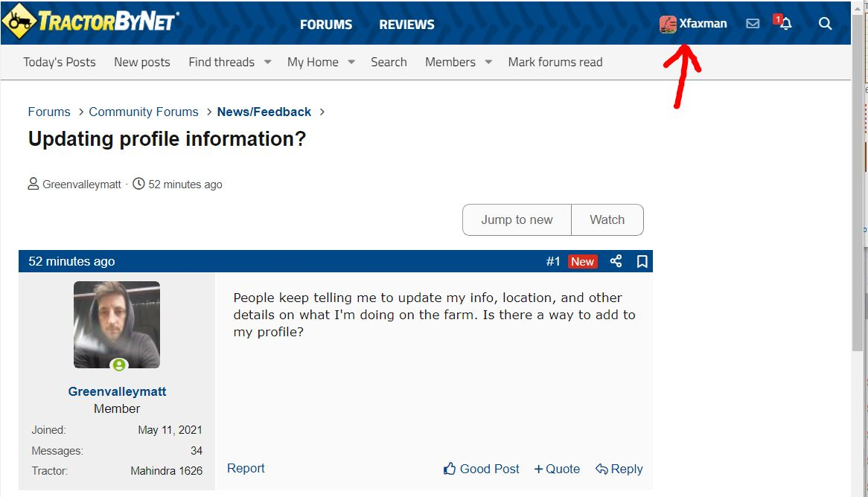The width and height of the screenshot is (868, 497).
Task: Click the Reply link on the post
Action: (619, 469)
